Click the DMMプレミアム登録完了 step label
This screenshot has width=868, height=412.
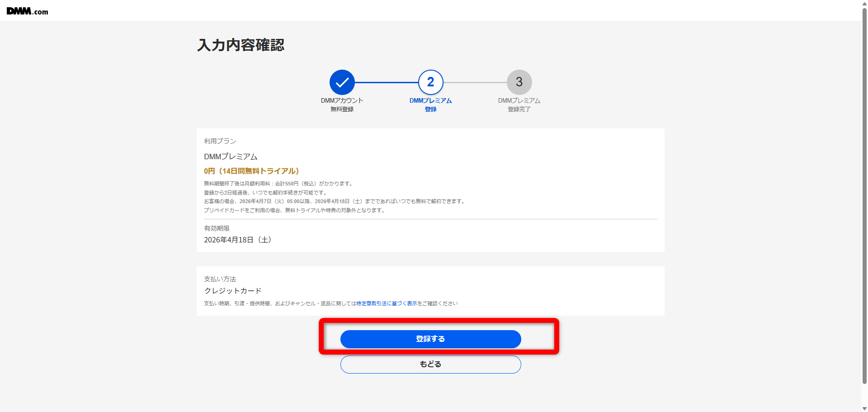[519, 104]
